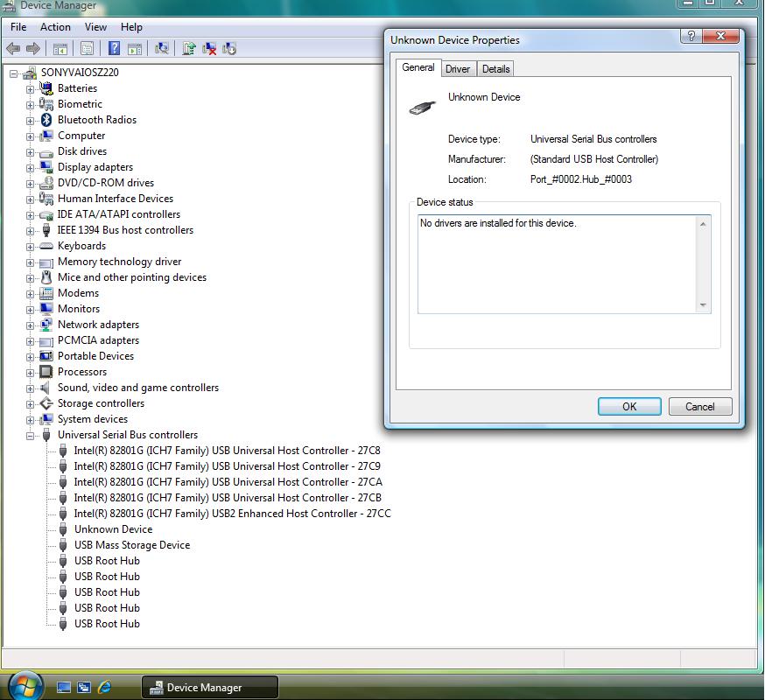Screen dimensions: 765x700
Task: Click the Disable device toolbar icon
Action: (x=229, y=48)
